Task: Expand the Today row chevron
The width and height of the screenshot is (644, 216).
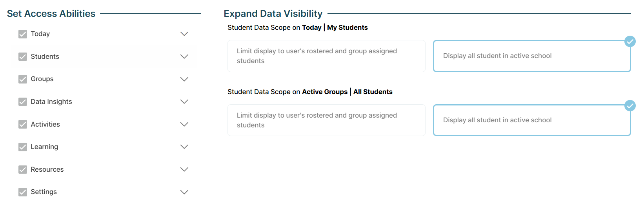Action: tap(184, 34)
